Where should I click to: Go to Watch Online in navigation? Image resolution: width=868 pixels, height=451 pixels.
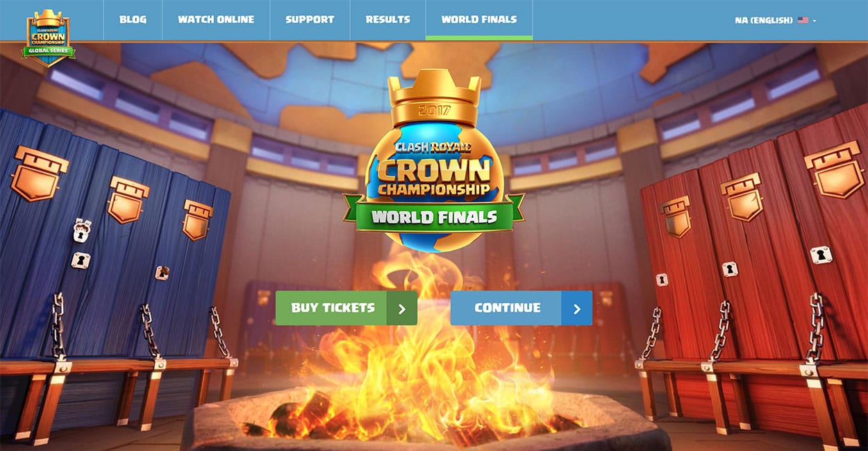[216, 19]
